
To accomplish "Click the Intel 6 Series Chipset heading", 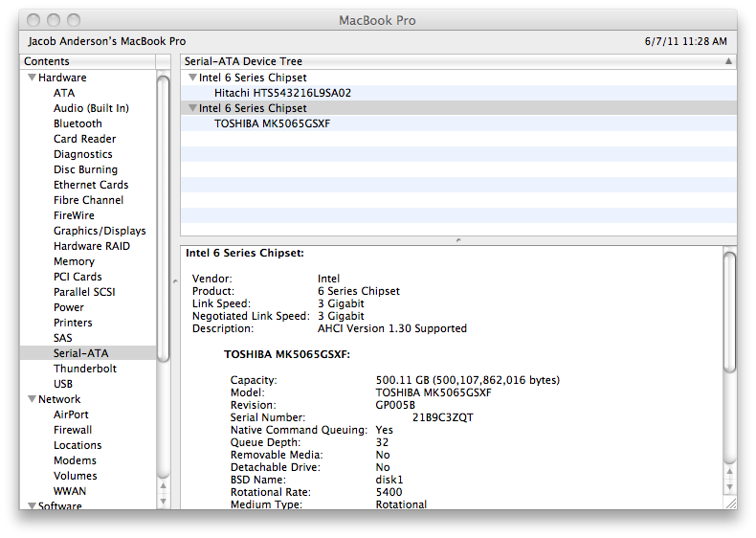I will pos(245,253).
